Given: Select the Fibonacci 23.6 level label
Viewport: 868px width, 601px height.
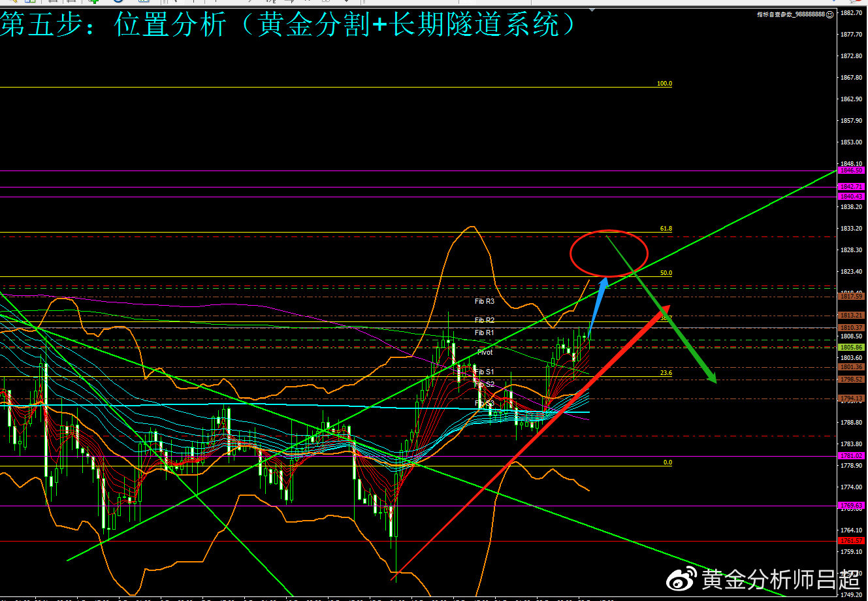Looking at the screenshot, I should point(666,373).
